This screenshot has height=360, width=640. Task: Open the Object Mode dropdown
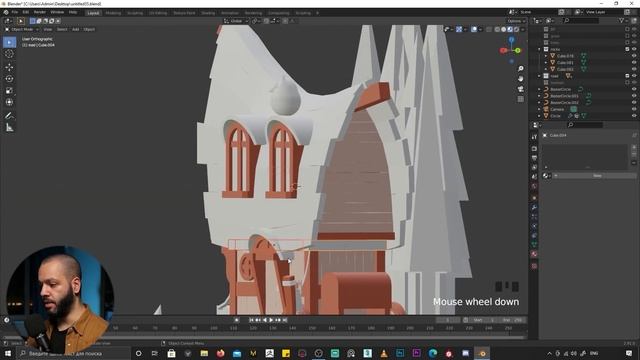[22, 29]
